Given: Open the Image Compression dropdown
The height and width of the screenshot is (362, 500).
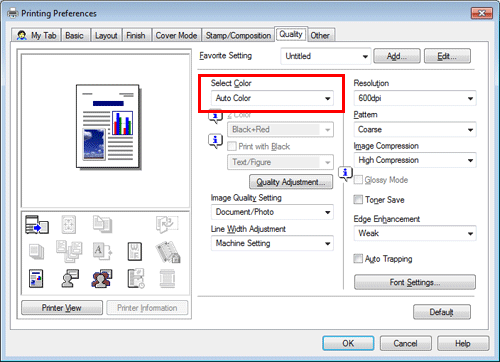Looking at the screenshot, I should 415,160.
